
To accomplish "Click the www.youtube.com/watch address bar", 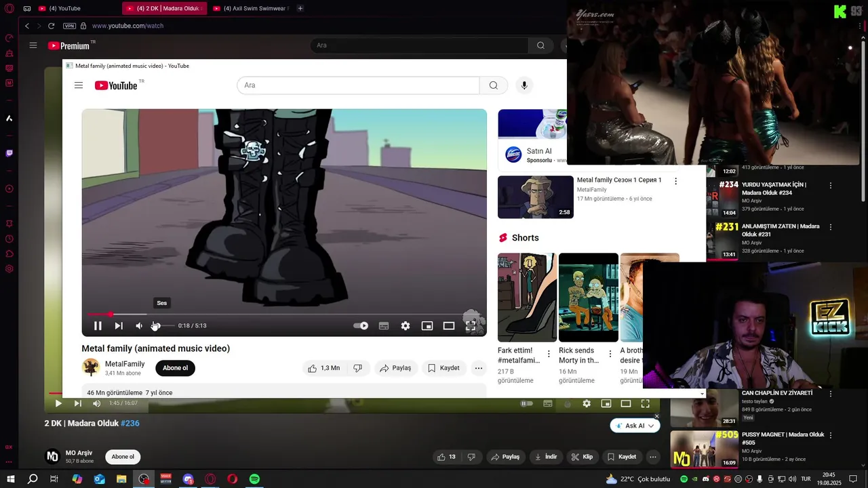I will click(x=127, y=26).
